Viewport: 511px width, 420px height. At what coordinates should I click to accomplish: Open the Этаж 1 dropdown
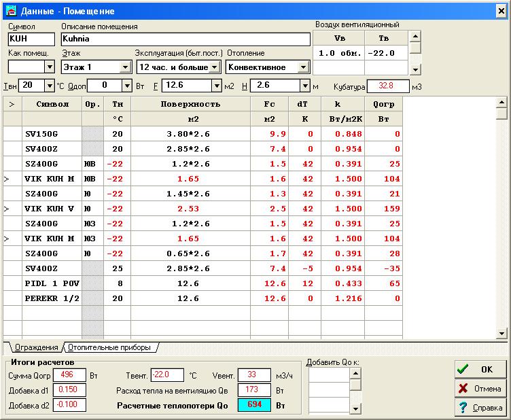tap(125, 67)
